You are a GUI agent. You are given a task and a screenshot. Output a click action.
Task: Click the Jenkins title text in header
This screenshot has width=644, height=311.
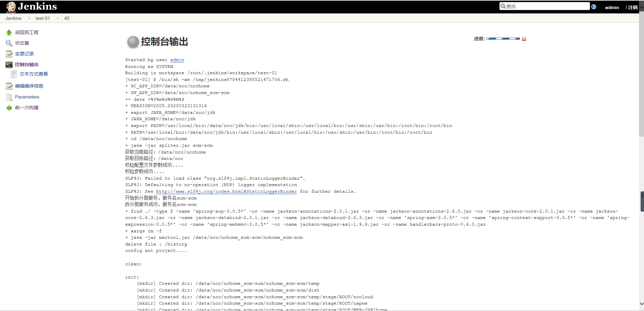[x=37, y=6]
